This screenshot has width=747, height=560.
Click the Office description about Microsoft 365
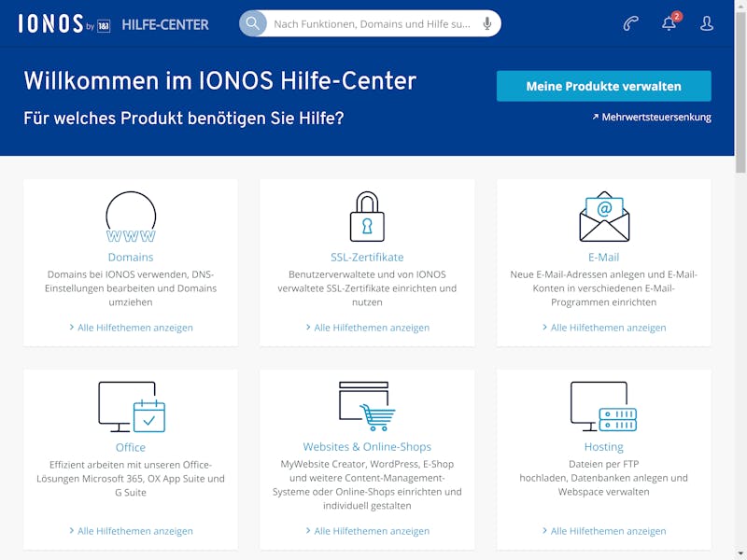(x=131, y=479)
